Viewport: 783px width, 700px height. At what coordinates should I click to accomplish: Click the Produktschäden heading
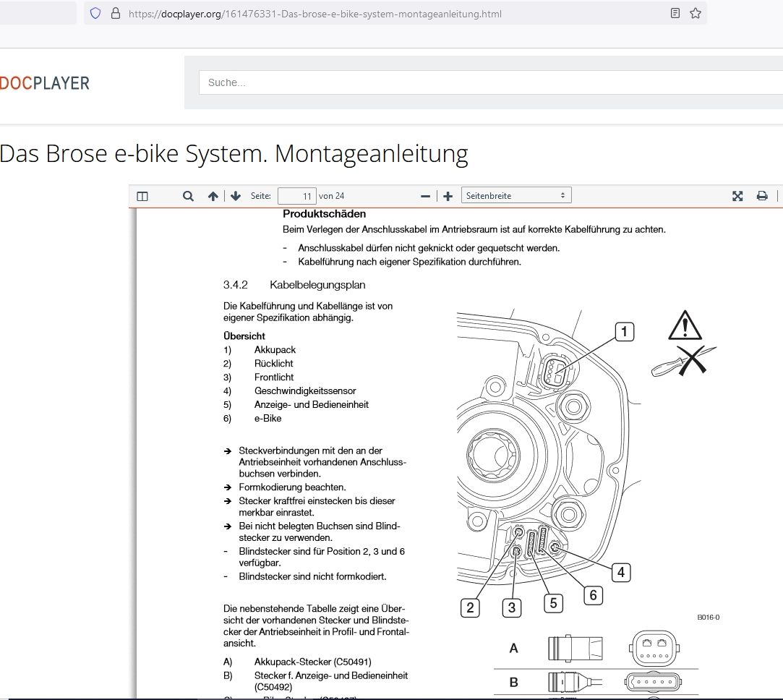point(324,214)
